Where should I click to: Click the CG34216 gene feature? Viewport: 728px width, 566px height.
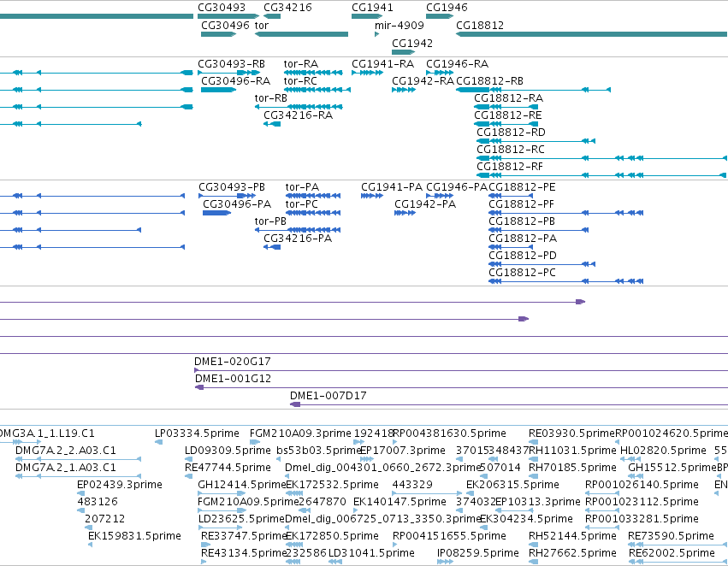[x=272, y=17]
